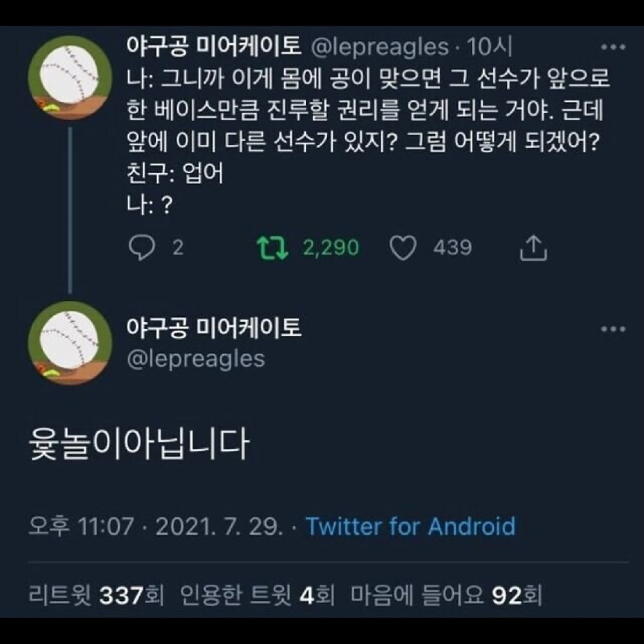Retweet the top tweet with 2,290 retweets
Screen dimensions: 644x644
[x=273, y=248]
